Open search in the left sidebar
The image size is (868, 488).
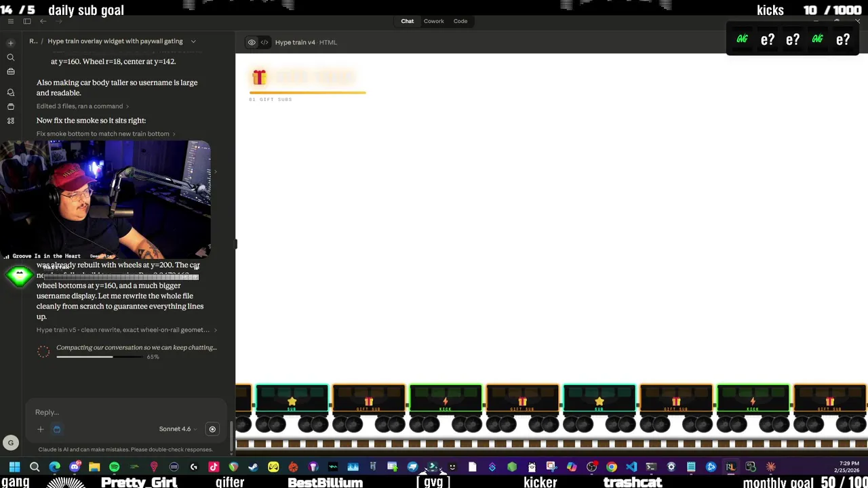coord(10,58)
